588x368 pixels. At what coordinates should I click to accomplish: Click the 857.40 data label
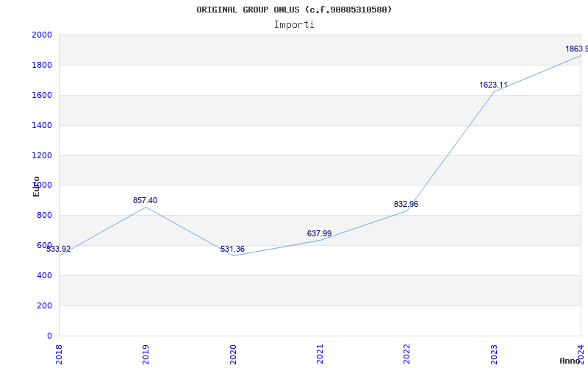click(x=145, y=200)
